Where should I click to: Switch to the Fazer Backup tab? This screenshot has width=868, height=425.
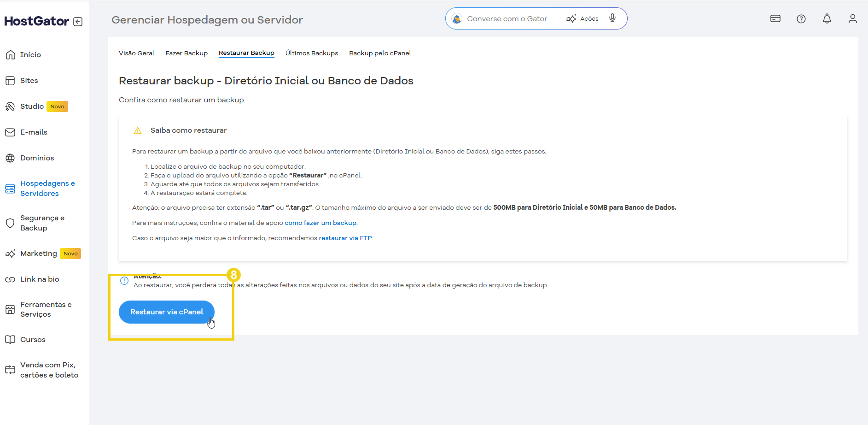pyautogui.click(x=186, y=53)
